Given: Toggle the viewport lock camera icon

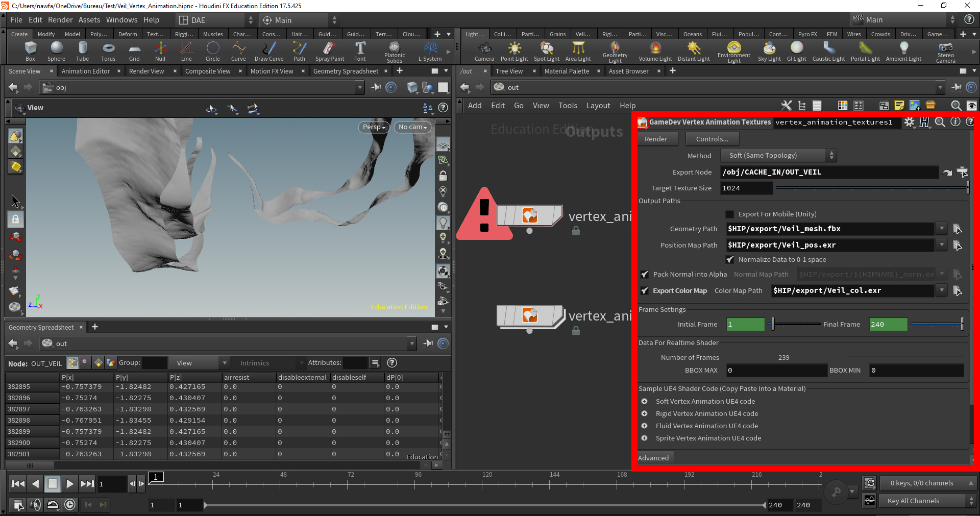Looking at the screenshot, I should pyautogui.click(x=443, y=176).
